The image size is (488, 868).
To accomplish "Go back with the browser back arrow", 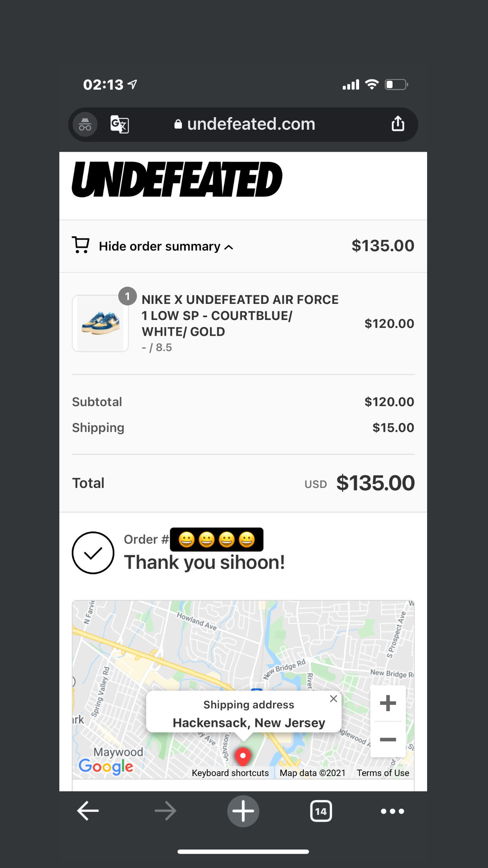I will click(88, 811).
